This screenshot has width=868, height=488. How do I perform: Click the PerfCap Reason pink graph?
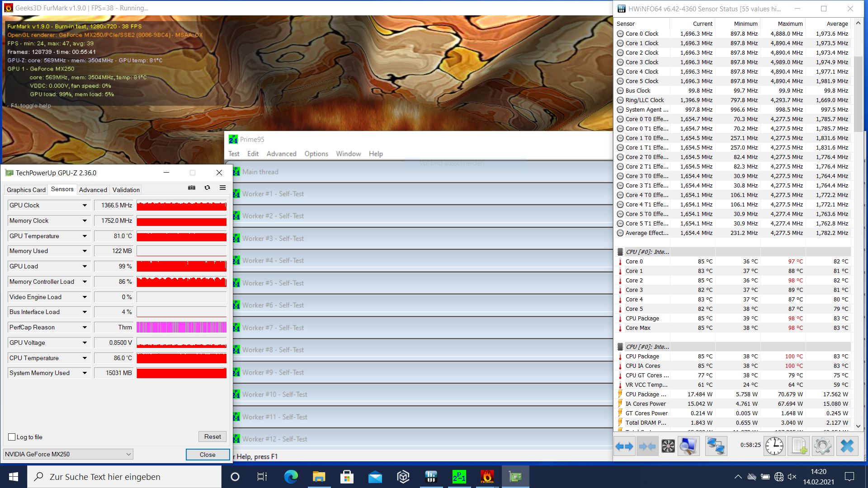tap(181, 327)
